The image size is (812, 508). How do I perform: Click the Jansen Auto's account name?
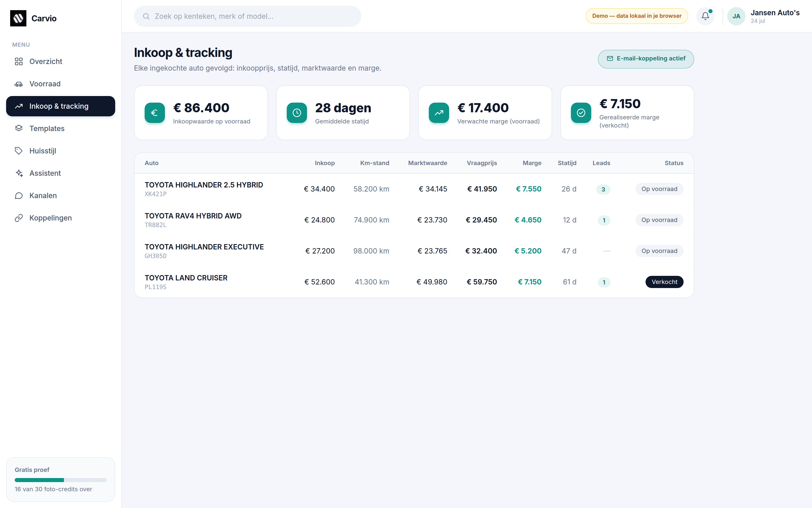pos(775,13)
